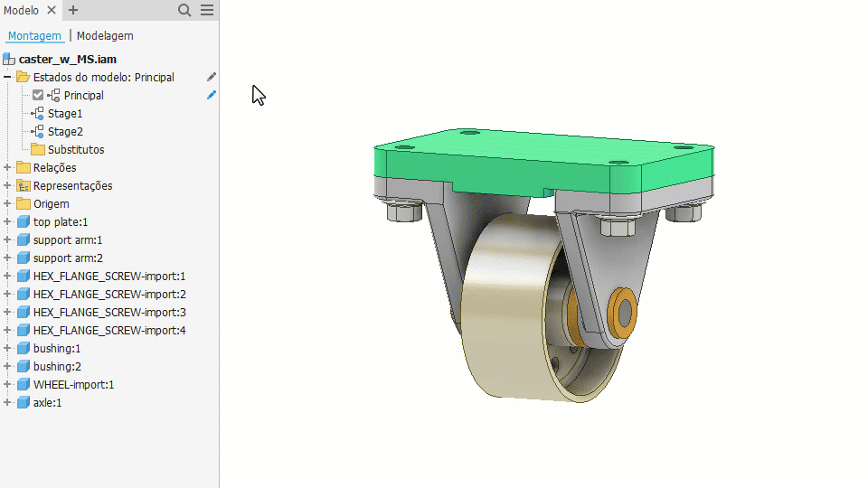Viewport: 868px width, 488px height.
Task: Click the bushing:1 part icon
Action: [x=24, y=348]
